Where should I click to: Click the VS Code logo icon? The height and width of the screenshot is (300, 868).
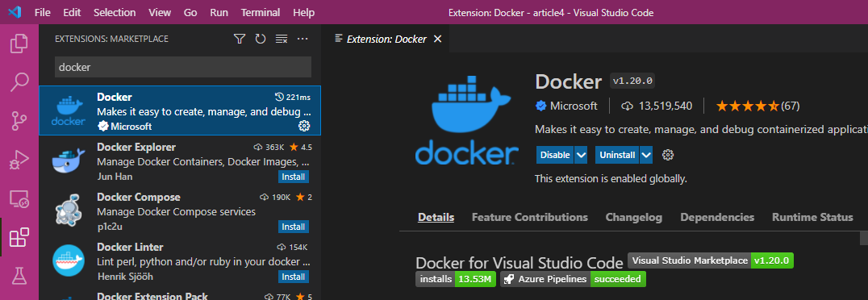[15, 12]
